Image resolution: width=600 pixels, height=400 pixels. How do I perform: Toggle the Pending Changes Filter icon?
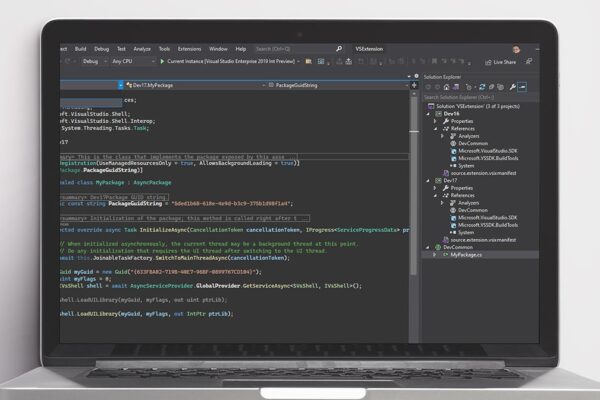469,87
